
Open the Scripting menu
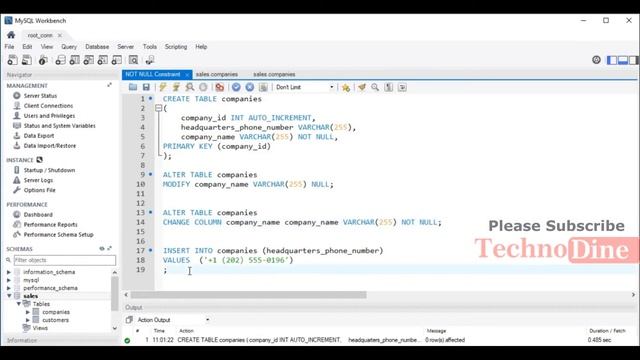pyautogui.click(x=176, y=47)
